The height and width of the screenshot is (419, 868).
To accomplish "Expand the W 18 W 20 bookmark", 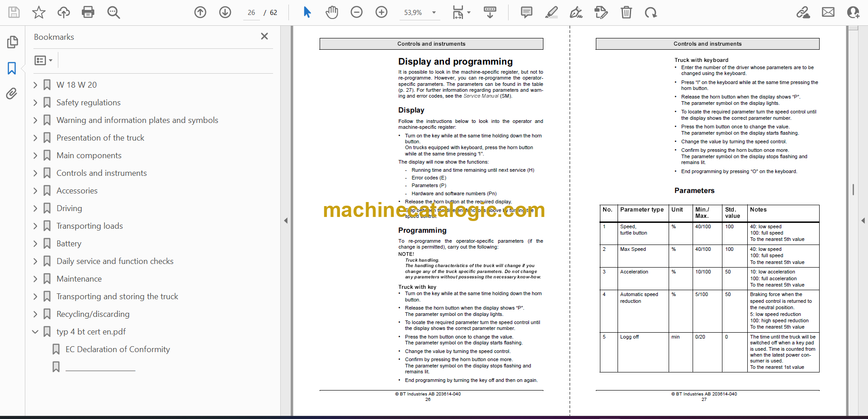I will 35,85.
